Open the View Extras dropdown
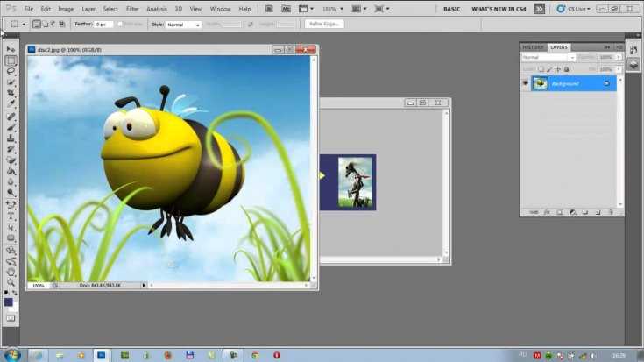The image size is (644, 362). point(306,9)
